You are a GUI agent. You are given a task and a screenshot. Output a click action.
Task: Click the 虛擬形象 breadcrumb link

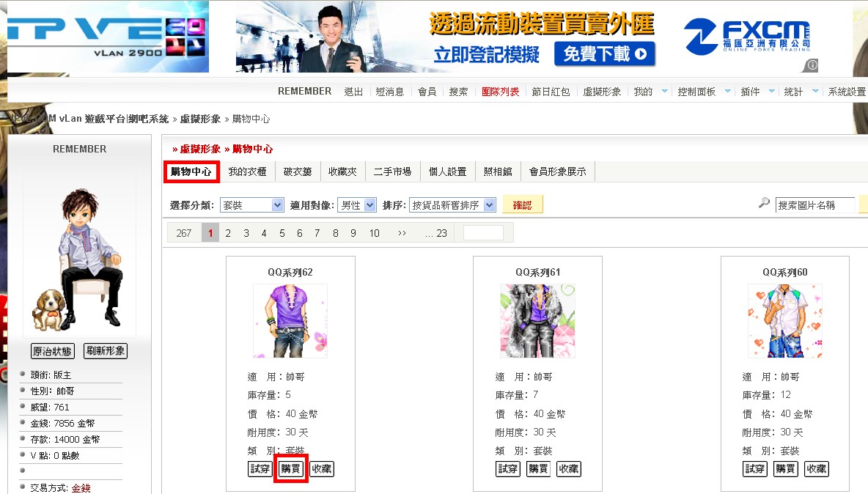[200, 119]
